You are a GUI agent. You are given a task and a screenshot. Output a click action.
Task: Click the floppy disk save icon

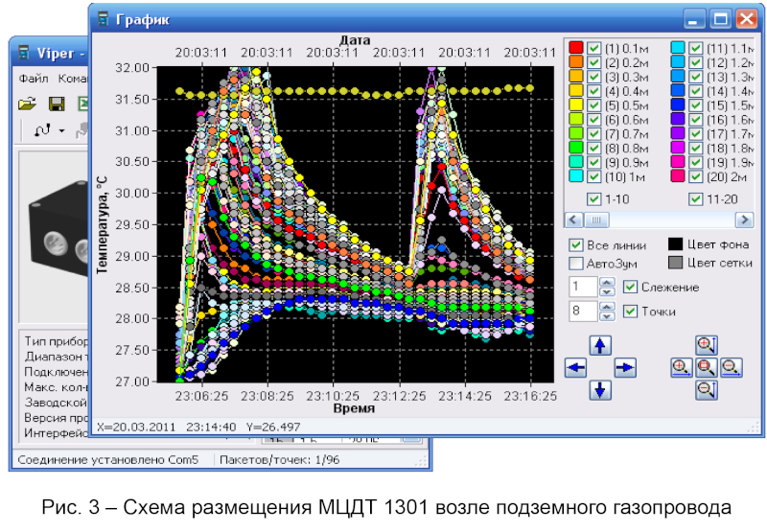point(57,104)
